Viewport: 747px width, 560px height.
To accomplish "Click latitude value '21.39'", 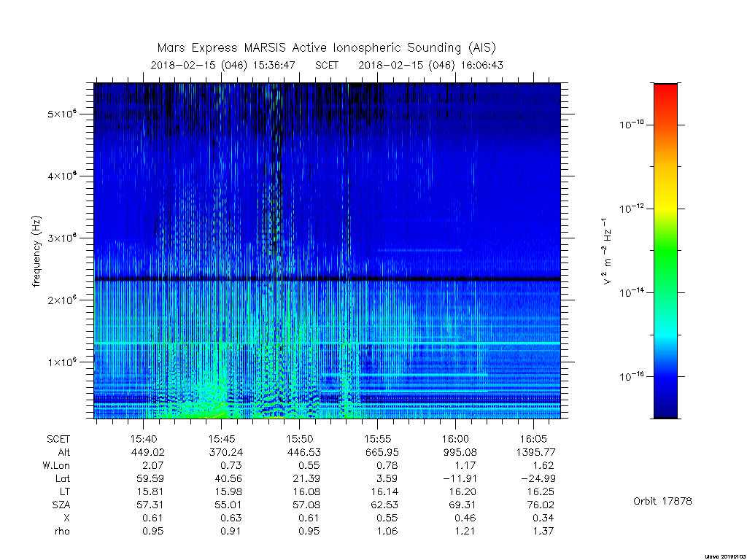I will coord(306,478).
